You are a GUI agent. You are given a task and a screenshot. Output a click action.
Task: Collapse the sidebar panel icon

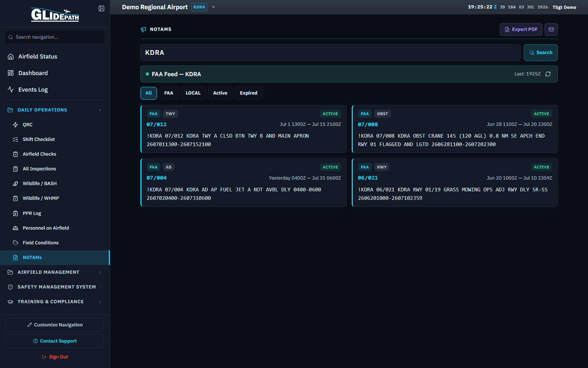[101, 8]
